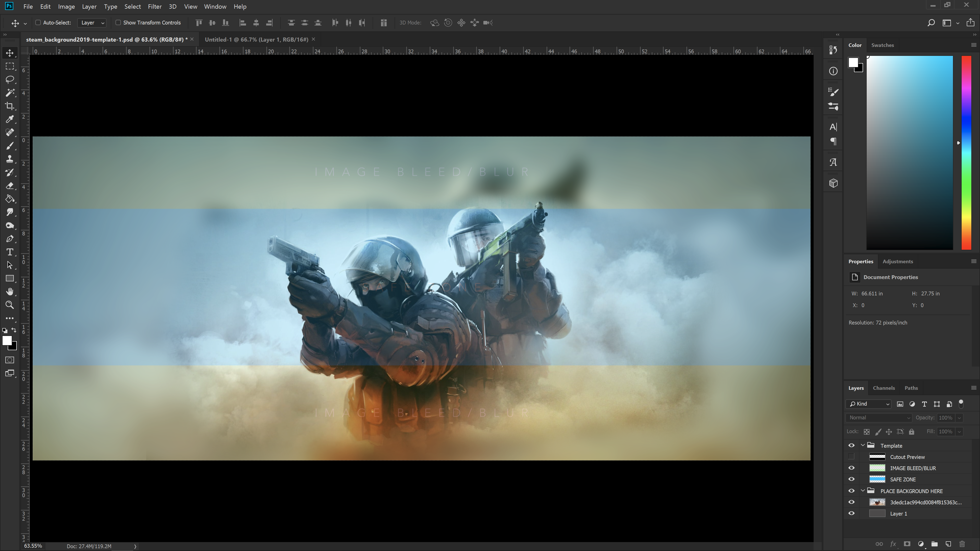The image size is (980, 551).
Task: Delete layer with trash icon
Action: point(962,544)
